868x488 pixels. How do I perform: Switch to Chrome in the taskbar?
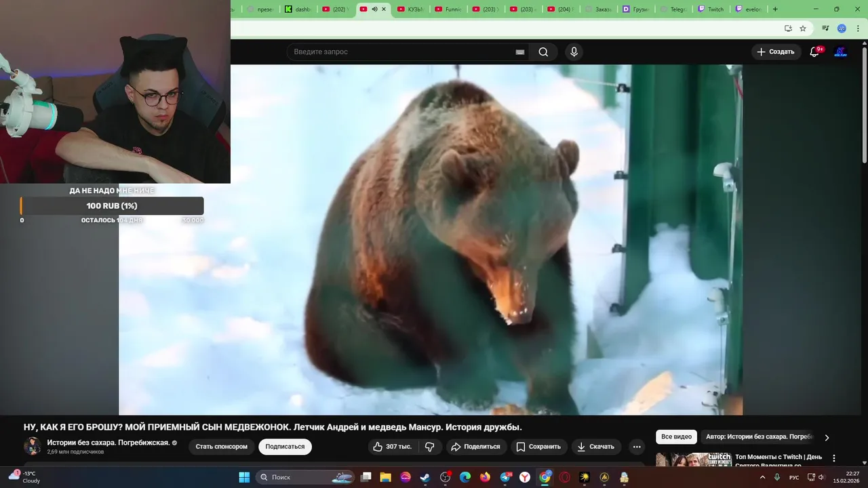(545, 477)
